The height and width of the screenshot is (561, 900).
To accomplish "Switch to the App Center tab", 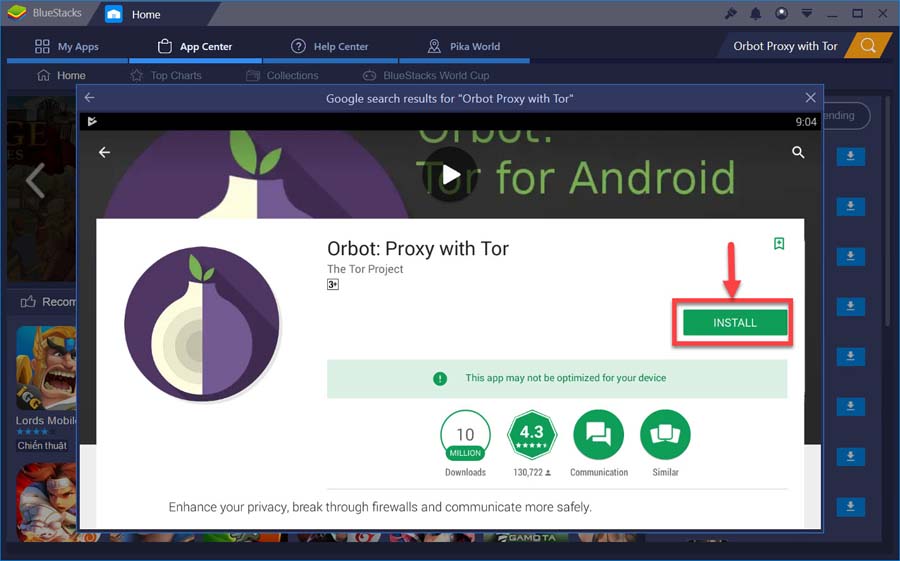I will pos(195,47).
